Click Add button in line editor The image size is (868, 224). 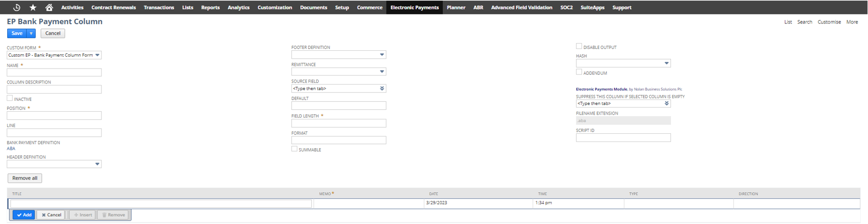point(24,215)
